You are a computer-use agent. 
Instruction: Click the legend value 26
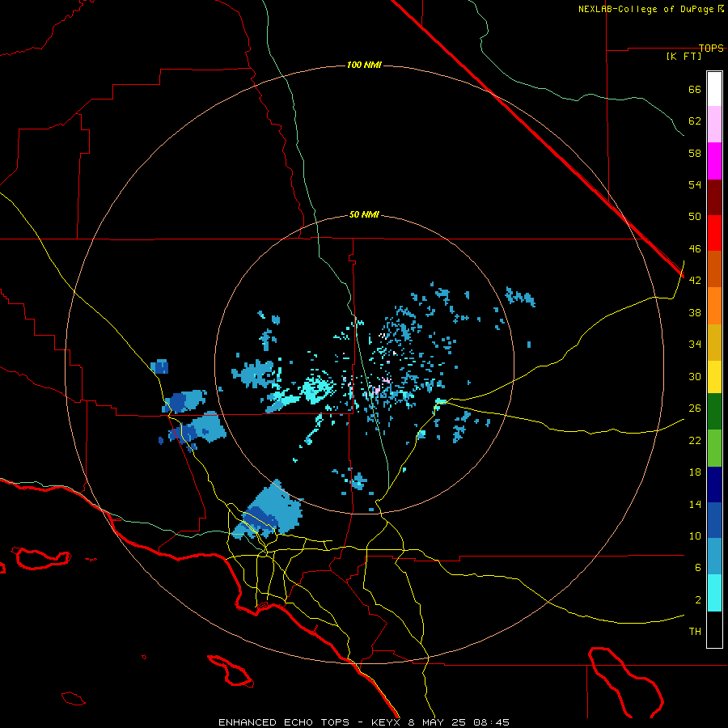pos(695,408)
